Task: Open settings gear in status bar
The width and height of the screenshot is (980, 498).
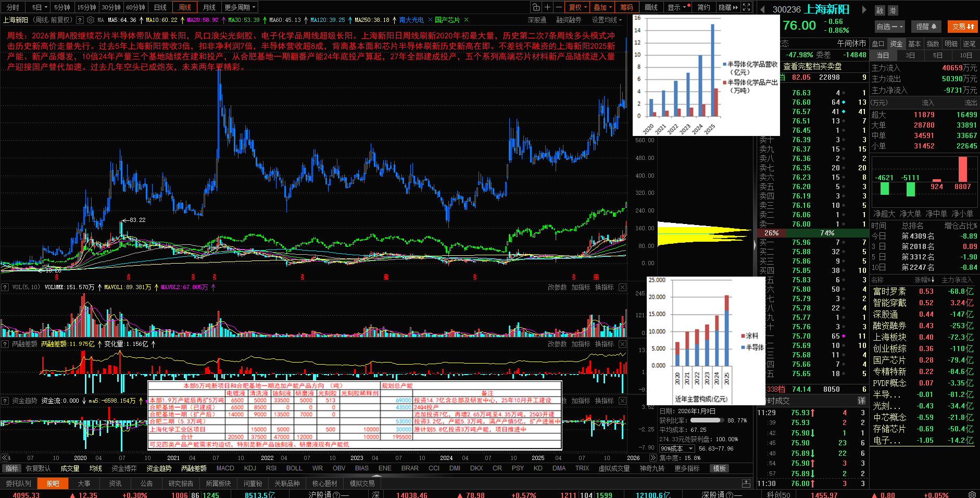Action: (x=972, y=494)
